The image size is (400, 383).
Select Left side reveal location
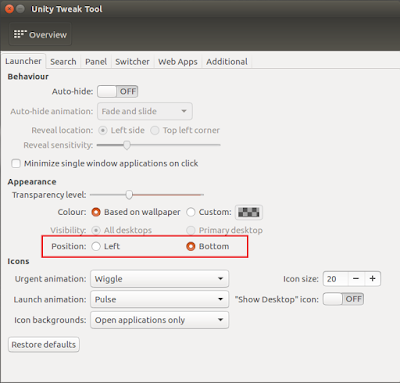point(122,130)
